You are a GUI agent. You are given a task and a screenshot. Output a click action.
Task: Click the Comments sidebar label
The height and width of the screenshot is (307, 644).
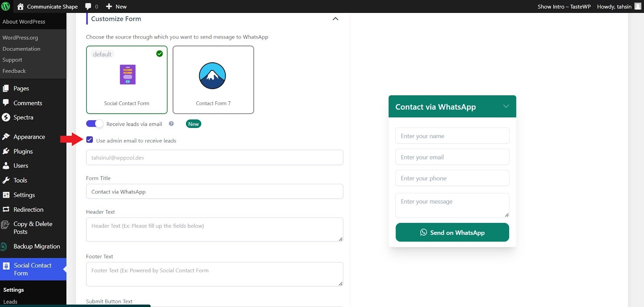coord(28,103)
